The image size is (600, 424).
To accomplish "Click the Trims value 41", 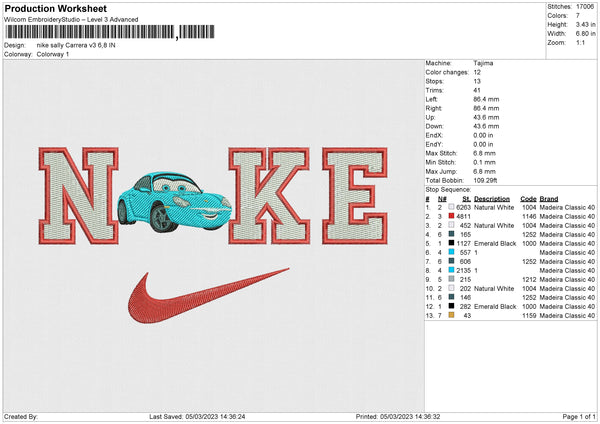I will (x=477, y=90).
